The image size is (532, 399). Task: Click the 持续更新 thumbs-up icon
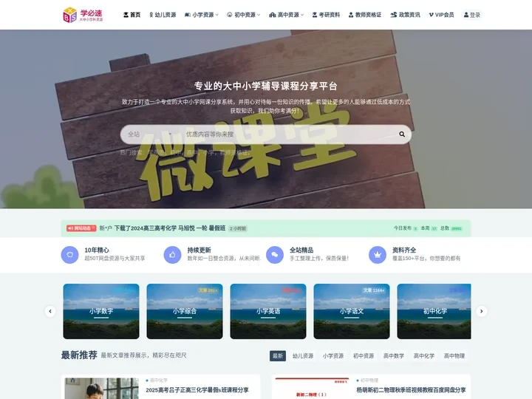click(x=172, y=255)
